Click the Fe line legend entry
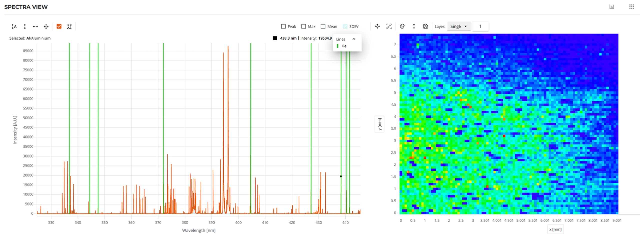This screenshot has width=644, height=237. click(x=344, y=46)
